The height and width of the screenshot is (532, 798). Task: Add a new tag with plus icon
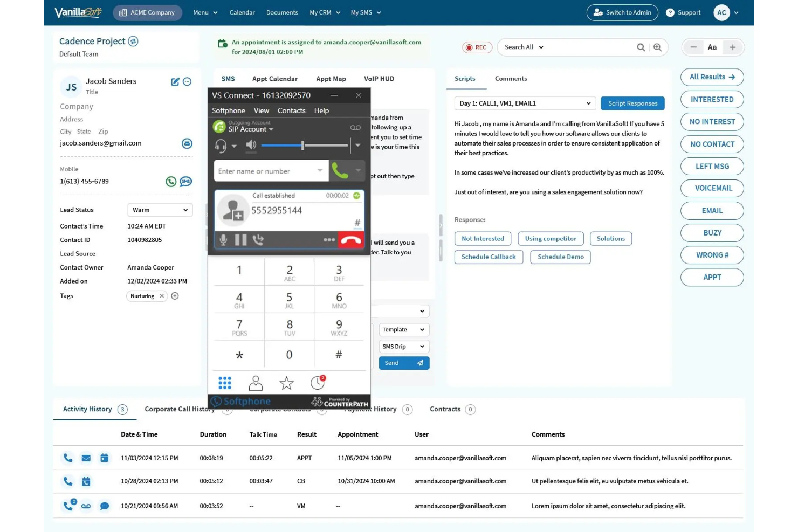[175, 296]
